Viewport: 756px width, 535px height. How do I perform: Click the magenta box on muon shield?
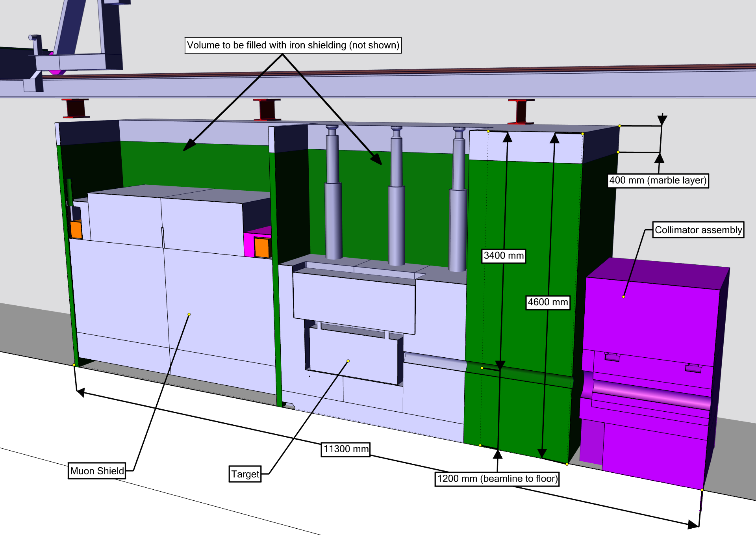click(x=249, y=244)
